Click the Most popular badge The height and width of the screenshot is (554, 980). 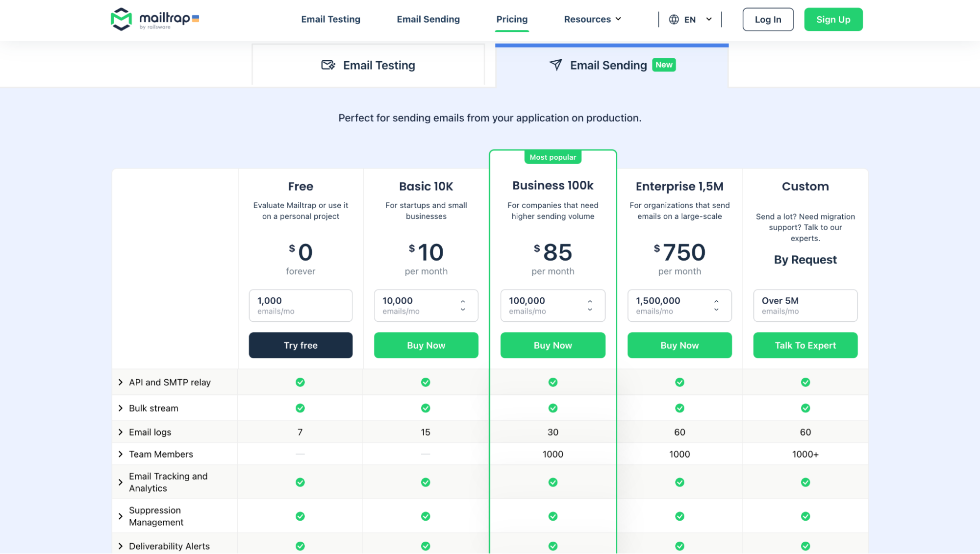pyautogui.click(x=553, y=157)
